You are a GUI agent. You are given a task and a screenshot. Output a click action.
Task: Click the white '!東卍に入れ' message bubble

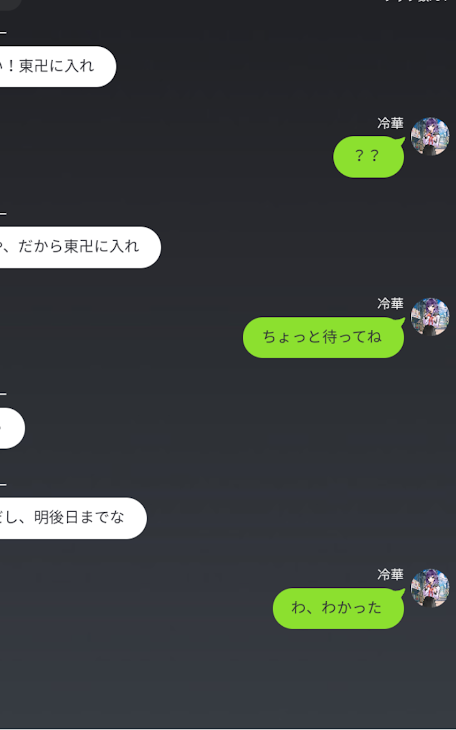point(58,66)
